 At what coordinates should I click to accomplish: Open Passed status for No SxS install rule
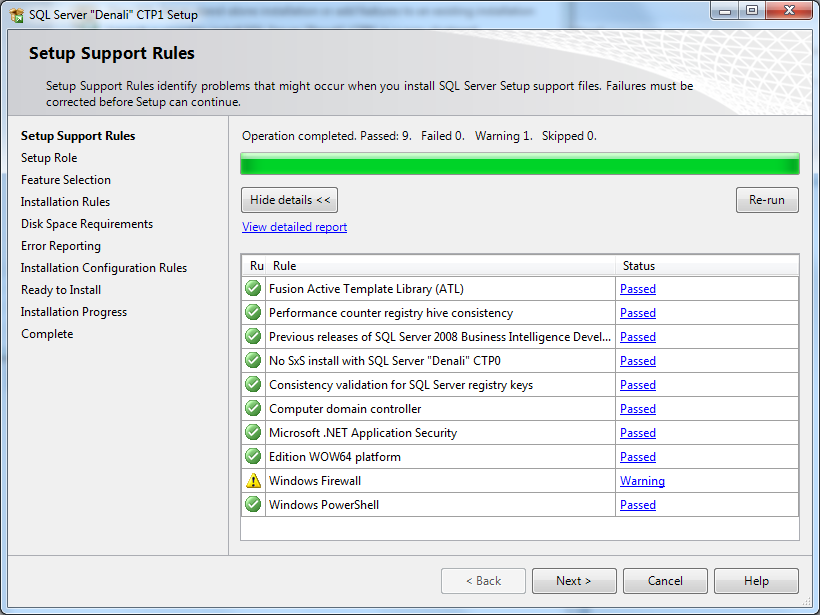pos(637,361)
